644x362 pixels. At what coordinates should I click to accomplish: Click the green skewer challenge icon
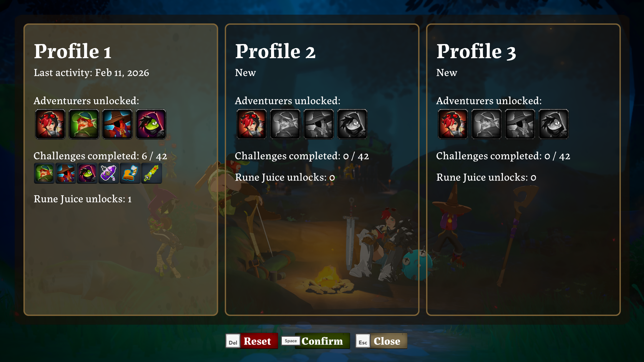click(151, 173)
